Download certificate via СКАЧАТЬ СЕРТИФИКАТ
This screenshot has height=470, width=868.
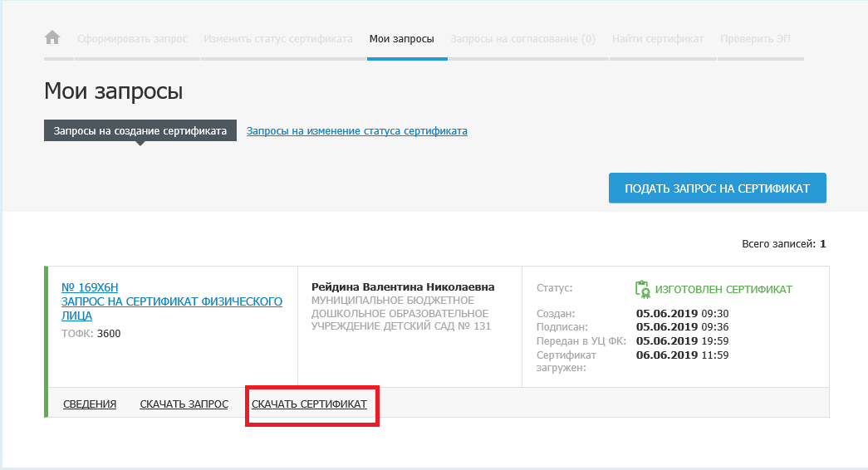[309, 404]
